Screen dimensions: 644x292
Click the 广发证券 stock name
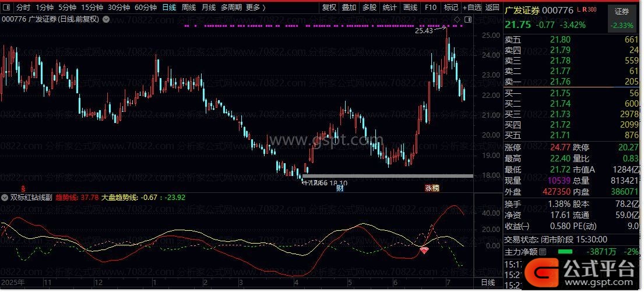click(x=522, y=10)
